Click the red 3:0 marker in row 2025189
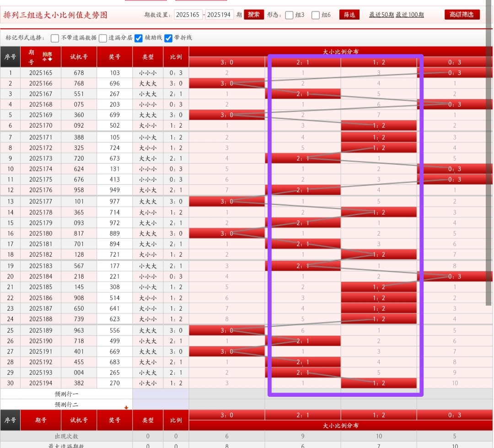This screenshot has width=494, height=448. 227,330
